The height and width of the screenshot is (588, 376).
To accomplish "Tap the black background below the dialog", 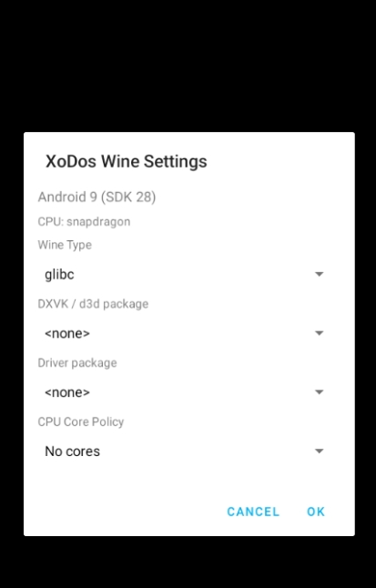I will pyautogui.click(x=188, y=563).
